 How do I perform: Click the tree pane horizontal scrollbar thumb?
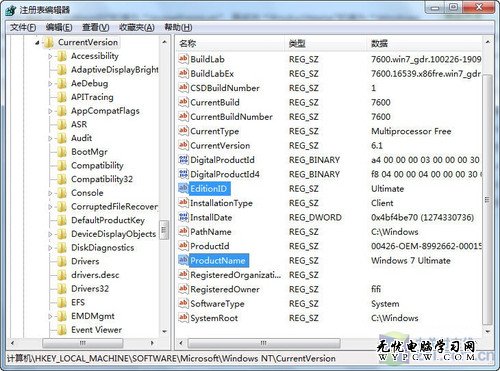tap(83, 343)
